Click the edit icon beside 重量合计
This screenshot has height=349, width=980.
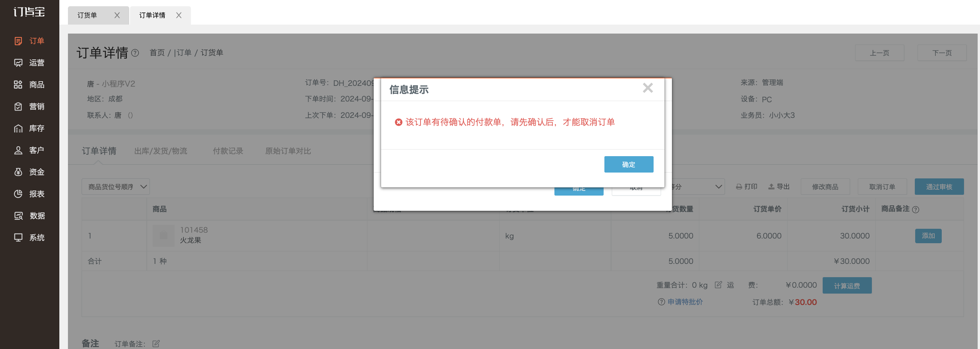tap(718, 285)
